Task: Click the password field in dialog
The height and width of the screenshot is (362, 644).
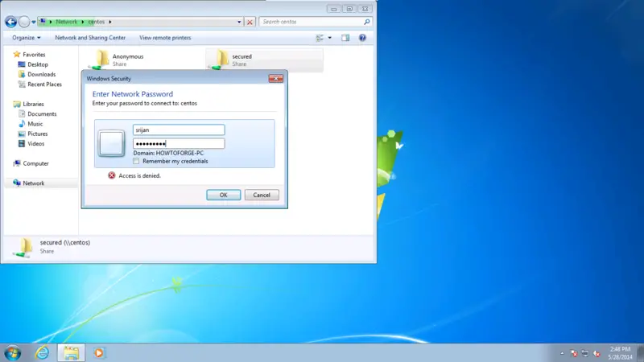Action: (179, 144)
